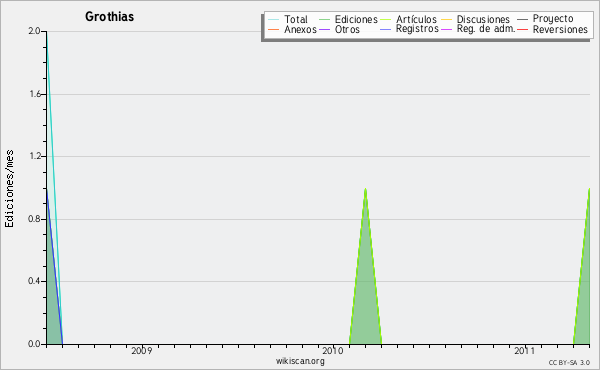Click the 0.4 y-axis value
This screenshot has height=370, width=600.
tap(34, 281)
